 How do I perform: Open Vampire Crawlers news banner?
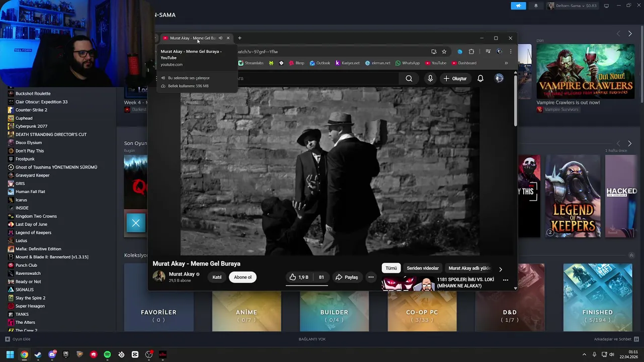click(x=585, y=71)
